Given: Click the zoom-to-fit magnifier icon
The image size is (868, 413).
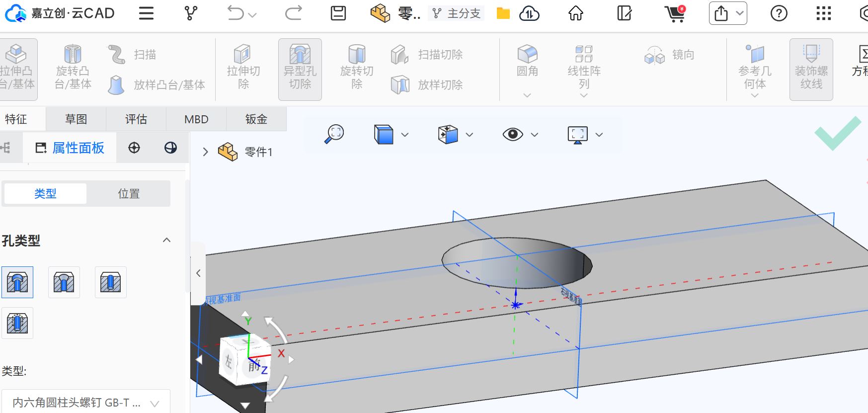Looking at the screenshot, I should 334,134.
